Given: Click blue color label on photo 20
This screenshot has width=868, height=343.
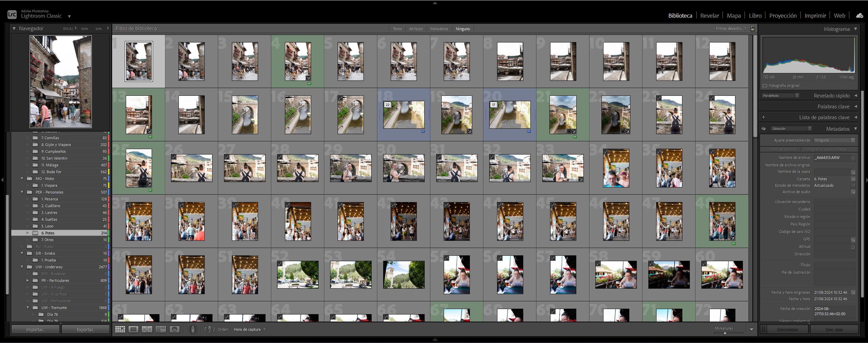Looking at the screenshot, I should pos(529,131).
